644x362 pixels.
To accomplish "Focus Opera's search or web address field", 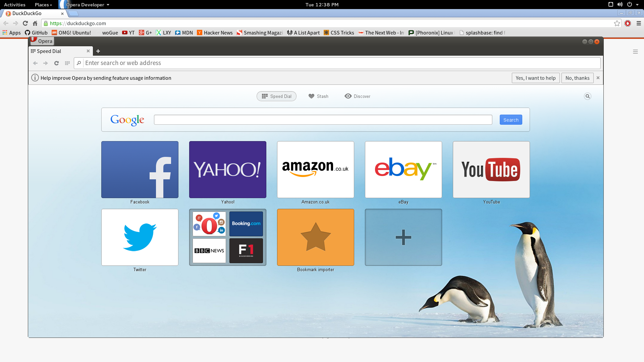I will (337, 63).
